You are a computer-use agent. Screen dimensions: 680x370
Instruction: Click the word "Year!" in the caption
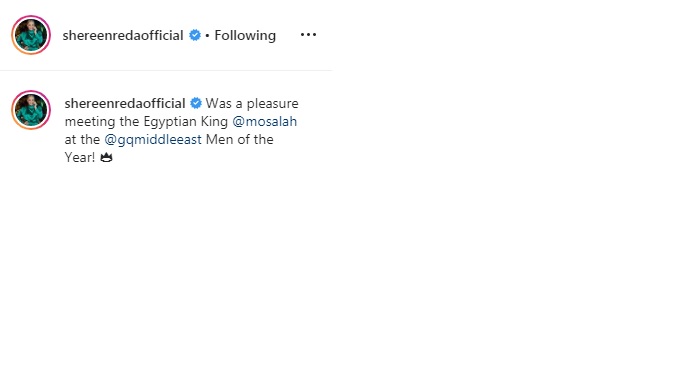coord(80,157)
